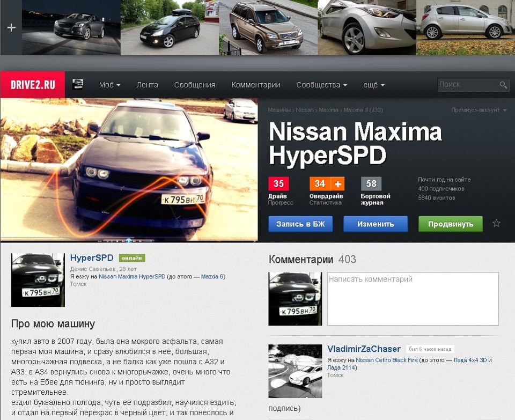Expand the Премиум-аккаунт dropdown
This screenshot has width=515, height=420.
pos(474,109)
